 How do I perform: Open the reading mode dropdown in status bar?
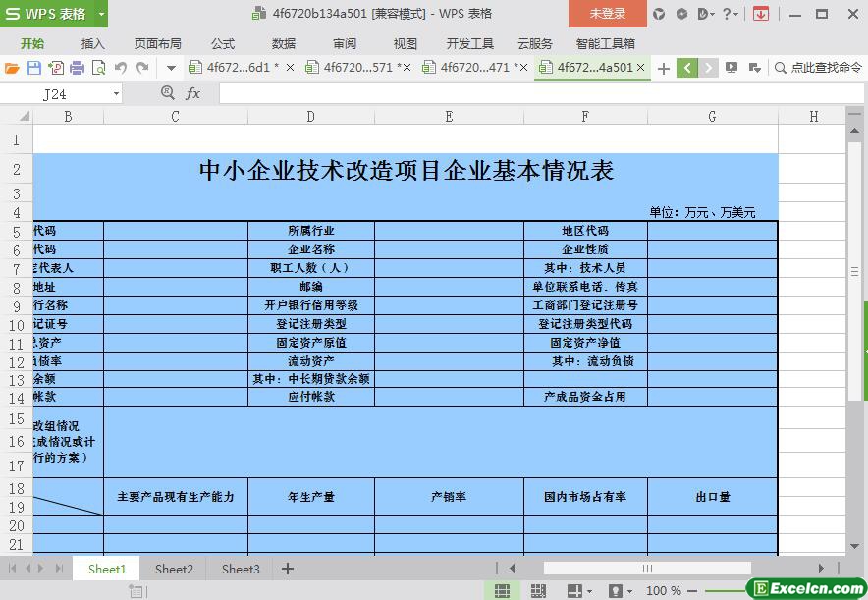click(x=589, y=592)
